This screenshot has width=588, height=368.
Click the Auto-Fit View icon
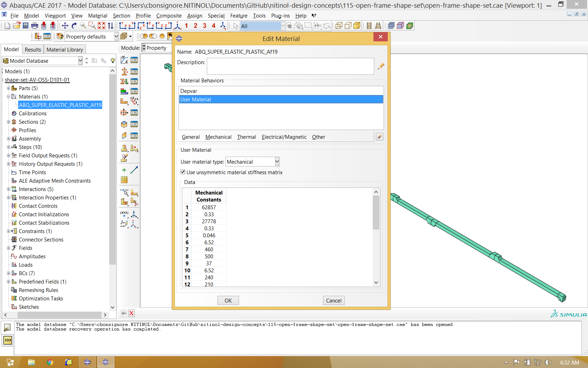click(x=101, y=26)
